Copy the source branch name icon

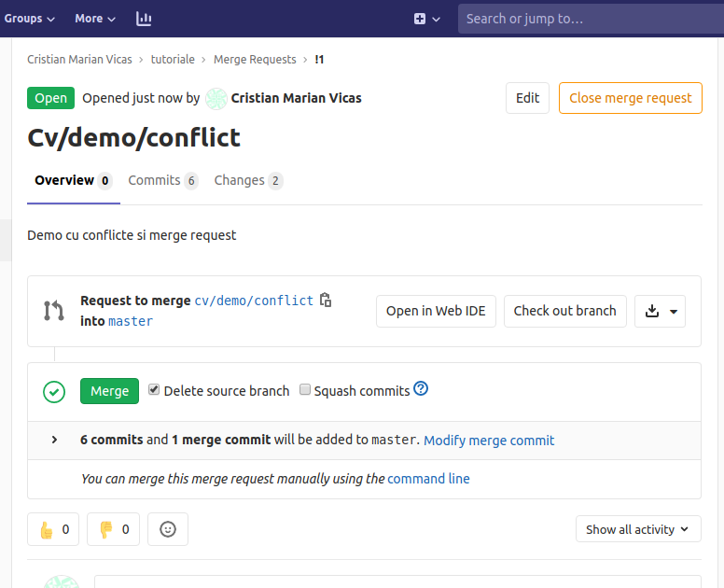(x=326, y=300)
